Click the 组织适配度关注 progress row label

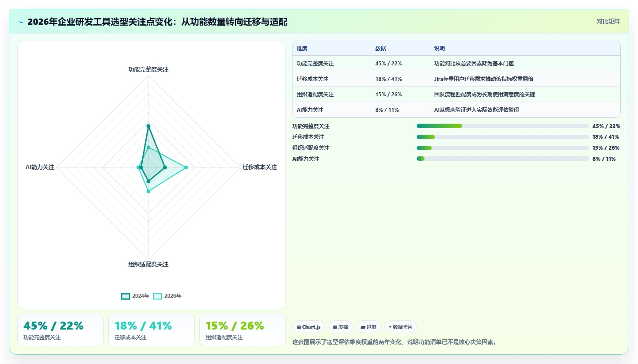311,148
